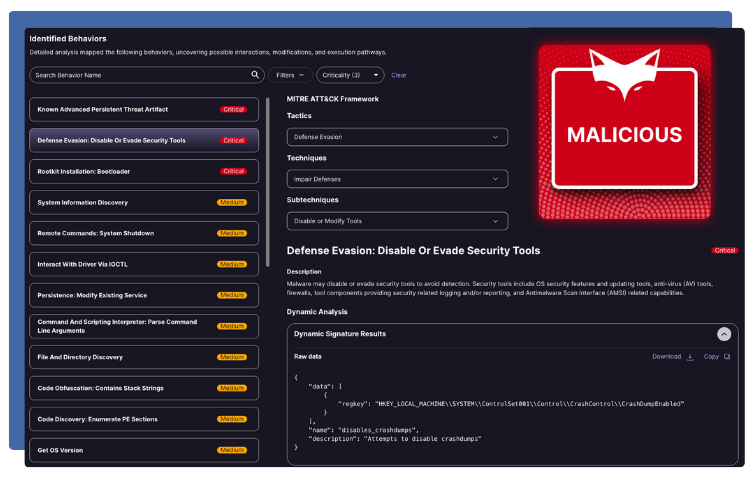Open the Criticality (3) dropdown
This screenshot has width=750, height=500.
click(x=350, y=75)
